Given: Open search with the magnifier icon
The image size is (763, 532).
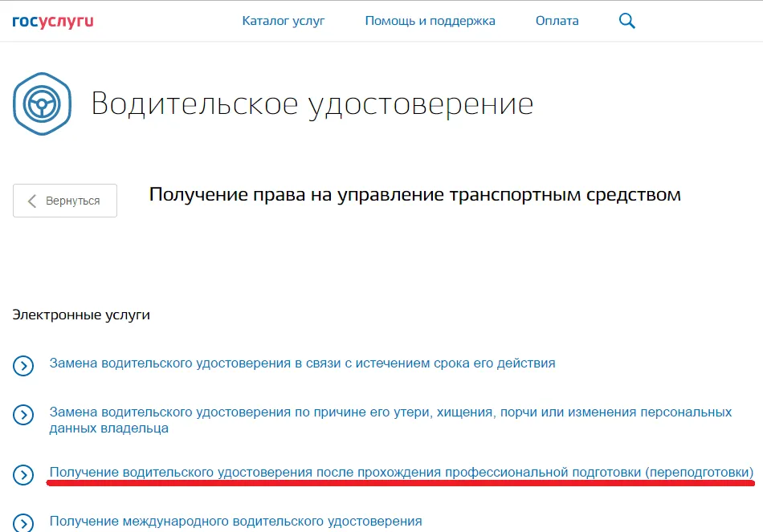Looking at the screenshot, I should 626,21.
